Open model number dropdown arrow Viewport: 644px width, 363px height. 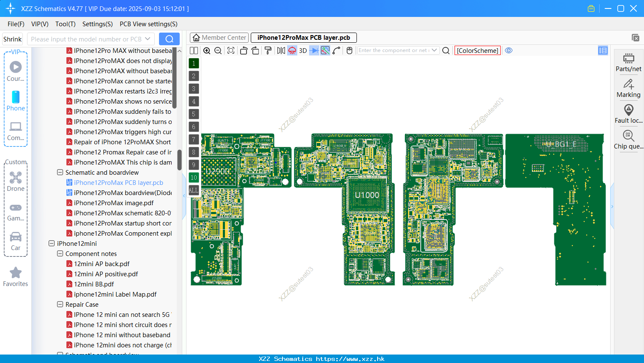point(148,39)
